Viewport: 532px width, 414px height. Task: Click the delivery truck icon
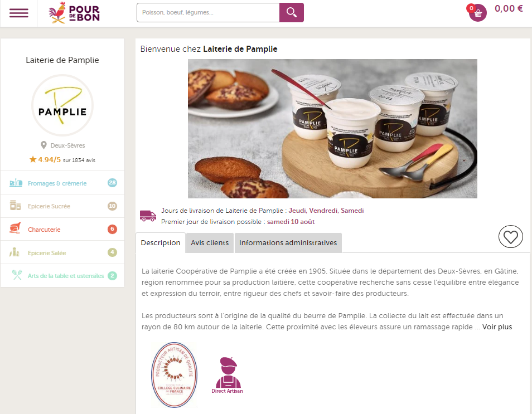click(x=148, y=216)
